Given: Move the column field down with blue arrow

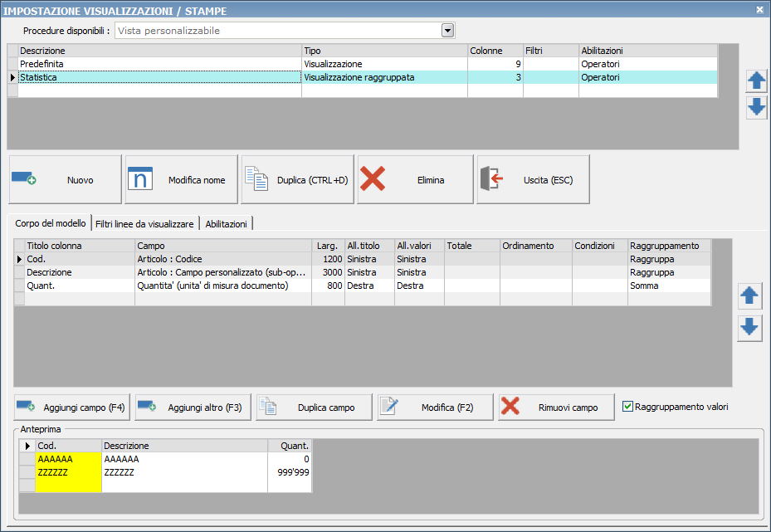Looking at the screenshot, I should coord(749,328).
